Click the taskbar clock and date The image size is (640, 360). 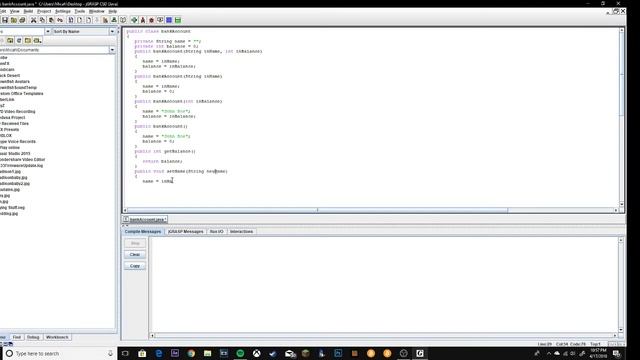tap(598, 353)
